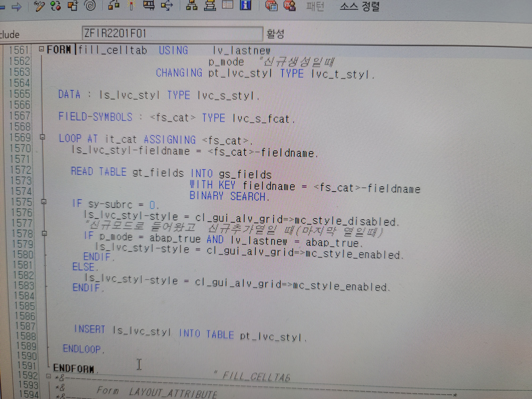
Task: Click the forward navigation arrow
Action: pyautogui.click(x=17, y=7)
